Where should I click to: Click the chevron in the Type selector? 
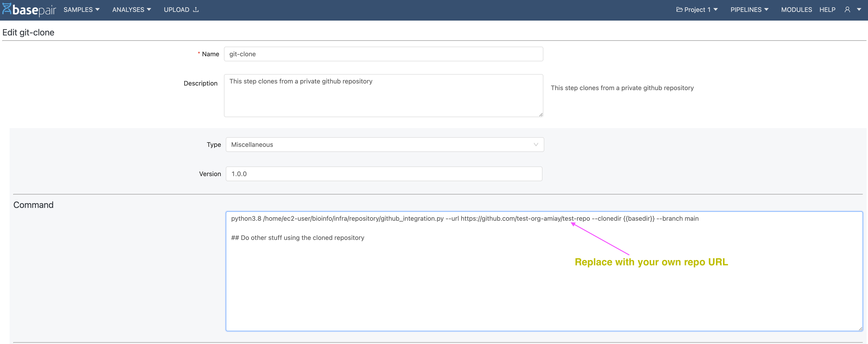pos(536,145)
